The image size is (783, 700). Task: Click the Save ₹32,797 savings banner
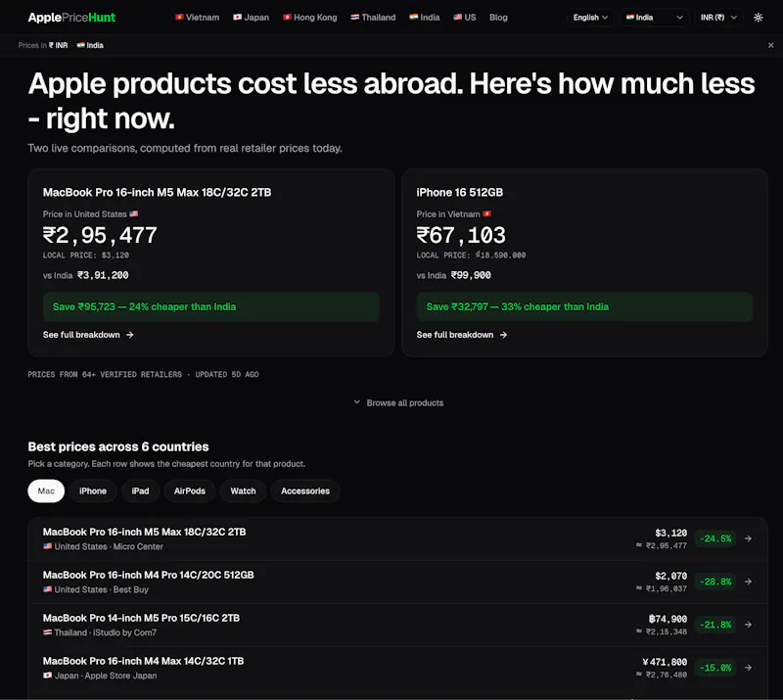tap(584, 306)
